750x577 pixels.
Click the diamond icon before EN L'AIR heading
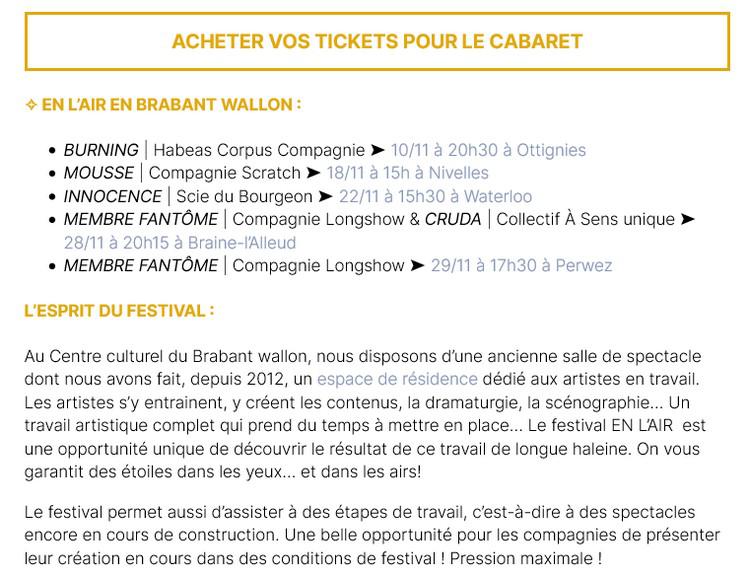30,105
